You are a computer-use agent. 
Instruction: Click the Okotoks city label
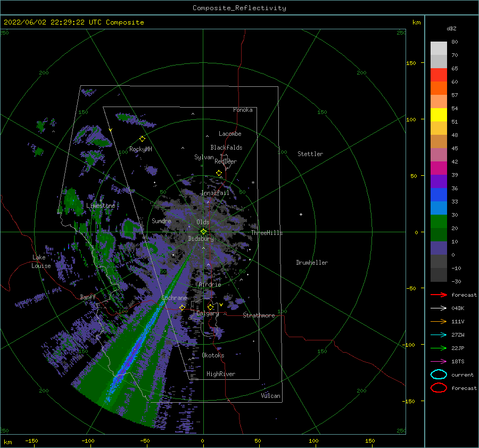click(x=213, y=355)
